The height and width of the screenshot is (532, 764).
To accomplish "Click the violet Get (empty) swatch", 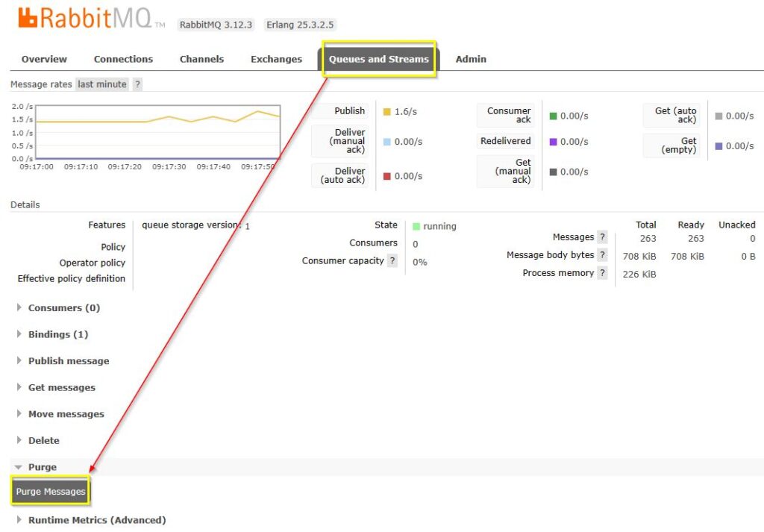I will (718, 146).
